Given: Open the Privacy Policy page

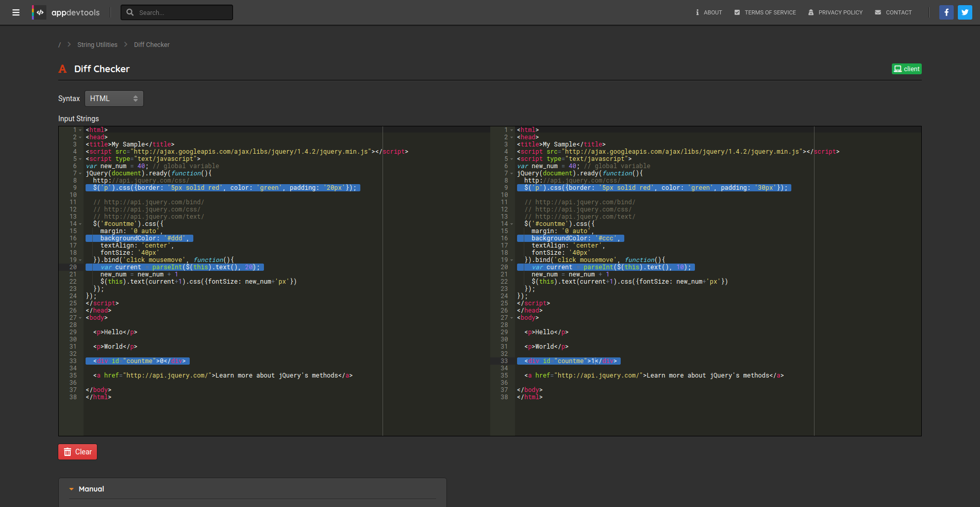Looking at the screenshot, I should [x=835, y=12].
